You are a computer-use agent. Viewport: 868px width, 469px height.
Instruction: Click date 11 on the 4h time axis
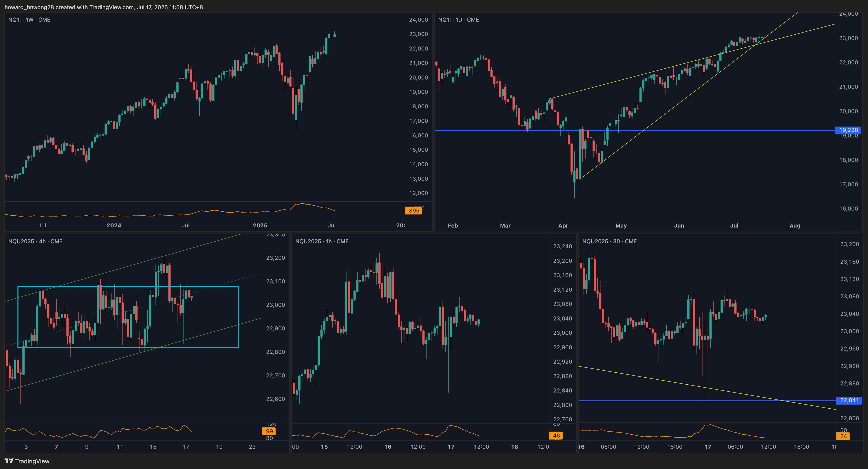(120, 447)
